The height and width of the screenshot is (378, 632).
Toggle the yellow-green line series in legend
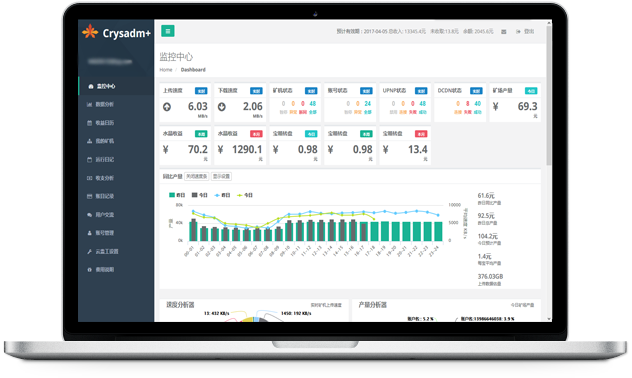click(x=245, y=195)
